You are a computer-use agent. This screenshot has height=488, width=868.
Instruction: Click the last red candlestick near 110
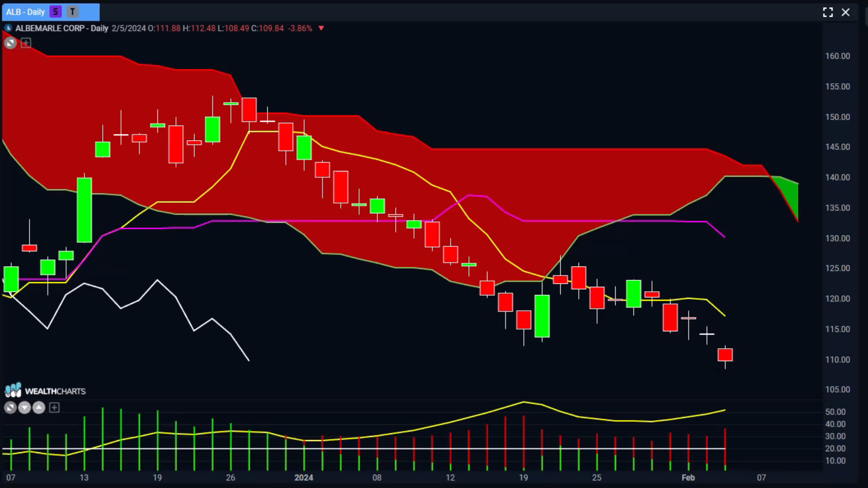[x=725, y=355]
